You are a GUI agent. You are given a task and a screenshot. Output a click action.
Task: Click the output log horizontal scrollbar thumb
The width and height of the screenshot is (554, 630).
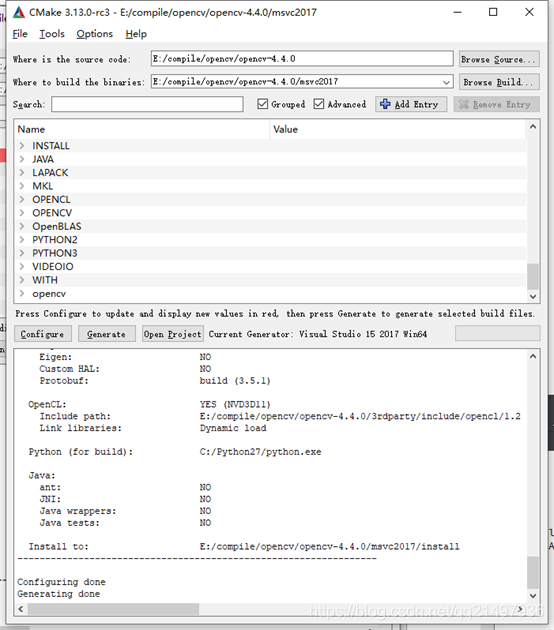113,609
